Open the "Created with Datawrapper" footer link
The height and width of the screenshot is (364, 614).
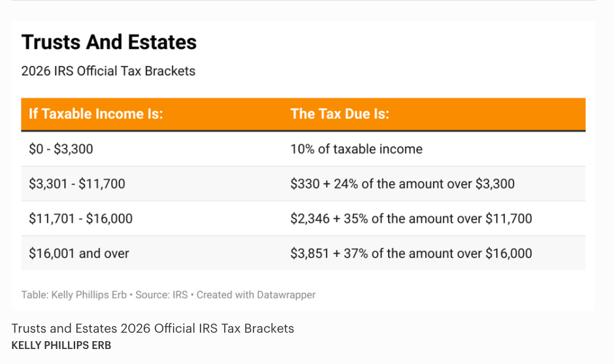256,295
